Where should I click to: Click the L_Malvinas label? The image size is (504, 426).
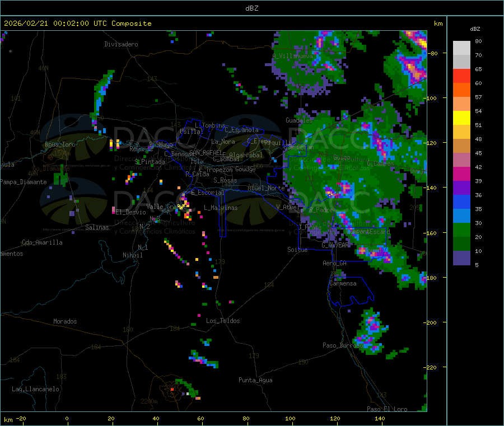pyautogui.click(x=221, y=208)
